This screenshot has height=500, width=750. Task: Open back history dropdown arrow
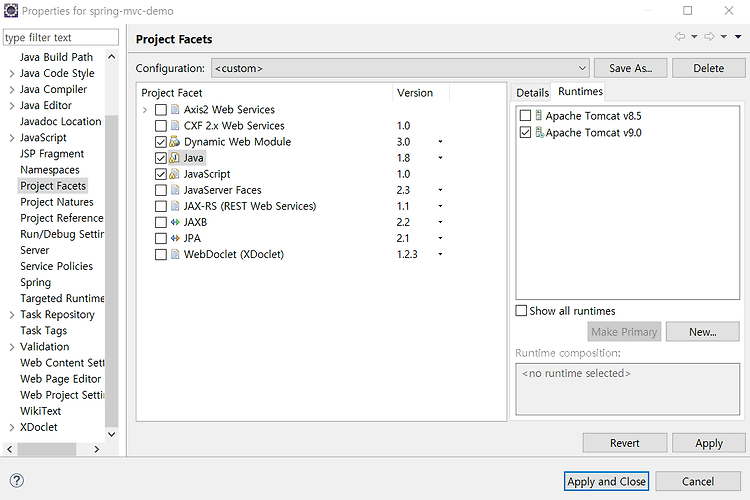click(694, 36)
